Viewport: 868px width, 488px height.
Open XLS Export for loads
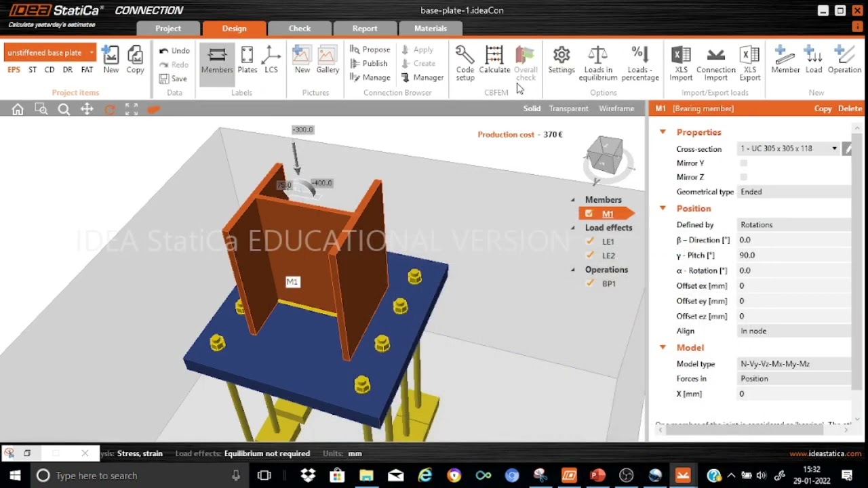tap(749, 63)
